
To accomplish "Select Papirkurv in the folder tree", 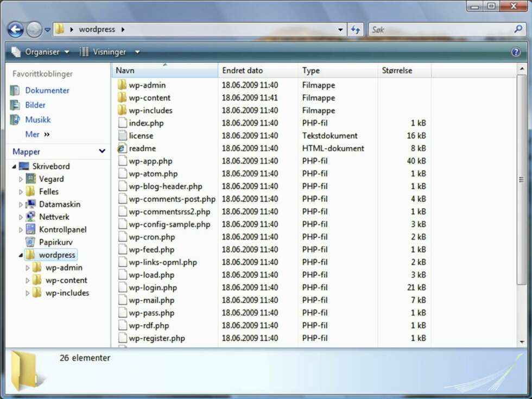I will [55, 242].
